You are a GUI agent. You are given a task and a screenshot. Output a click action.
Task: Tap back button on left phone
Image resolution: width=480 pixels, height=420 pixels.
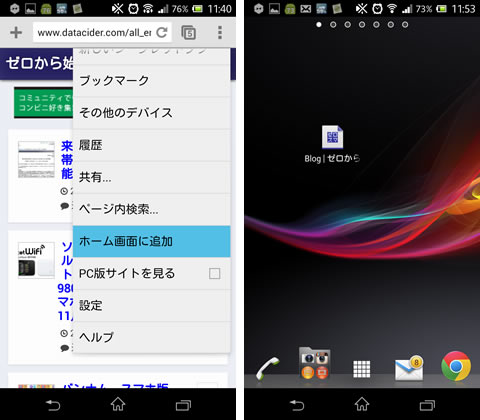point(53,405)
